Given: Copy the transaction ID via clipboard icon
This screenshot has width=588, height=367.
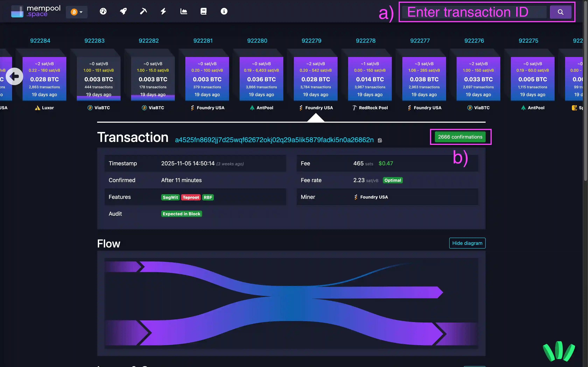Looking at the screenshot, I should coord(380,140).
